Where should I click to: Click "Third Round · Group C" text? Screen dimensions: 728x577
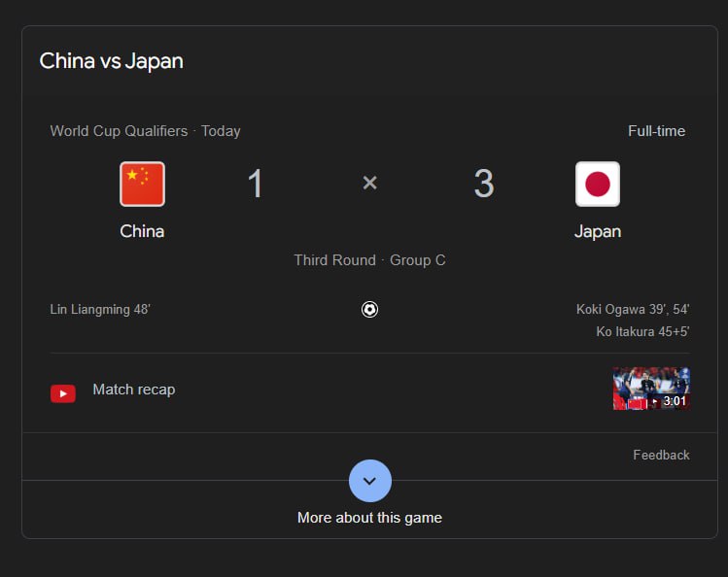369,260
